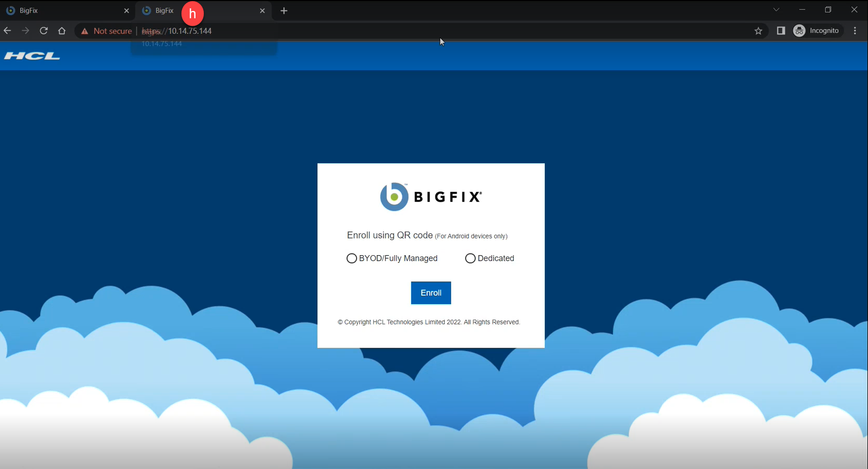This screenshot has height=469, width=868.
Task: Close the first BigFix tab
Action: (126, 10)
